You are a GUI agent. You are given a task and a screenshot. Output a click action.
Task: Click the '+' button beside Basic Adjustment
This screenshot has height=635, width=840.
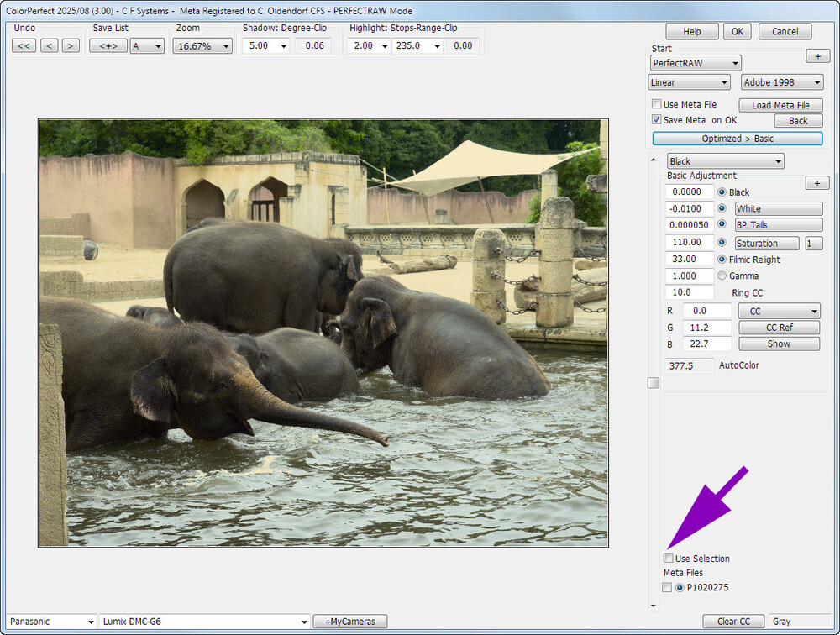coord(817,183)
